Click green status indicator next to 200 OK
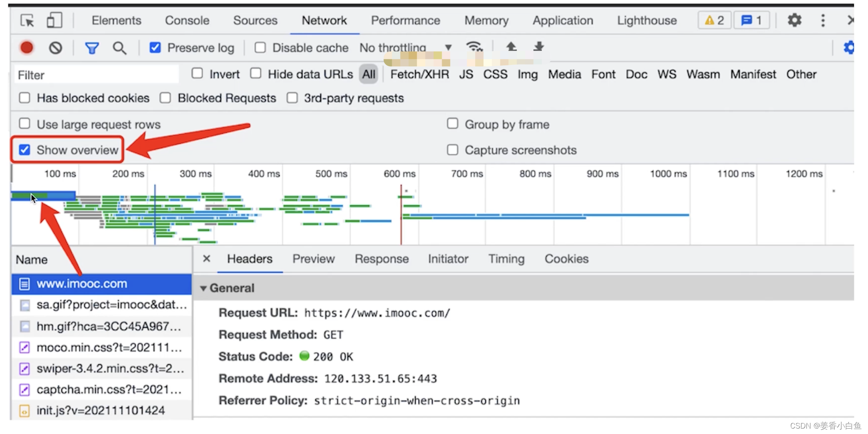This screenshot has height=434, width=868. (305, 356)
